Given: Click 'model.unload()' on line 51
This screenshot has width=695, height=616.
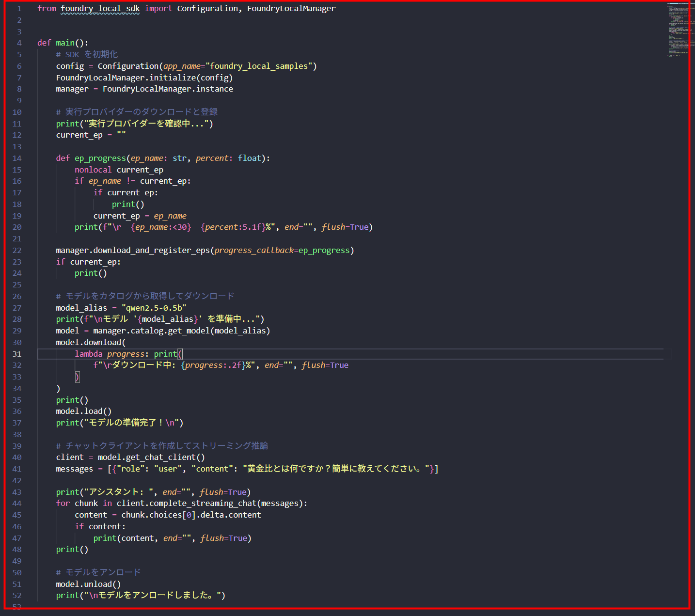Looking at the screenshot, I should (x=89, y=584).
